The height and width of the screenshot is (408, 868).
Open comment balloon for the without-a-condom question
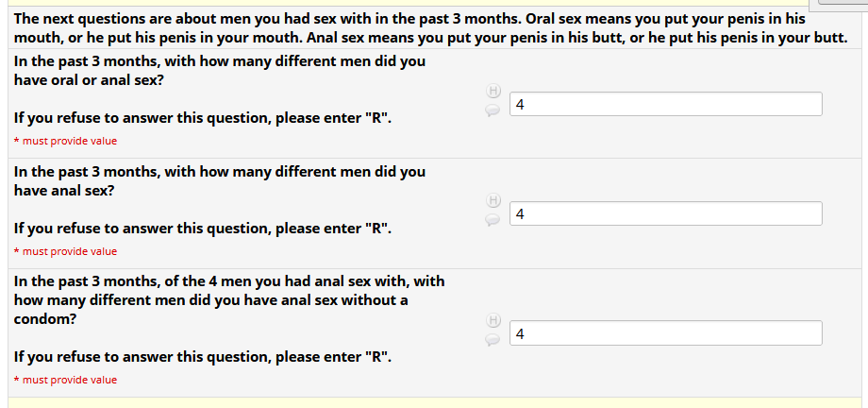click(x=492, y=339)
